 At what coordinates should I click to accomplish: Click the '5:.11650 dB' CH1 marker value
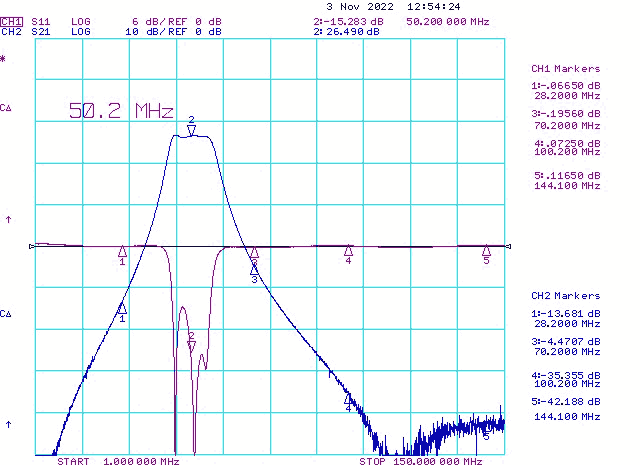click(x=567, y=176)
